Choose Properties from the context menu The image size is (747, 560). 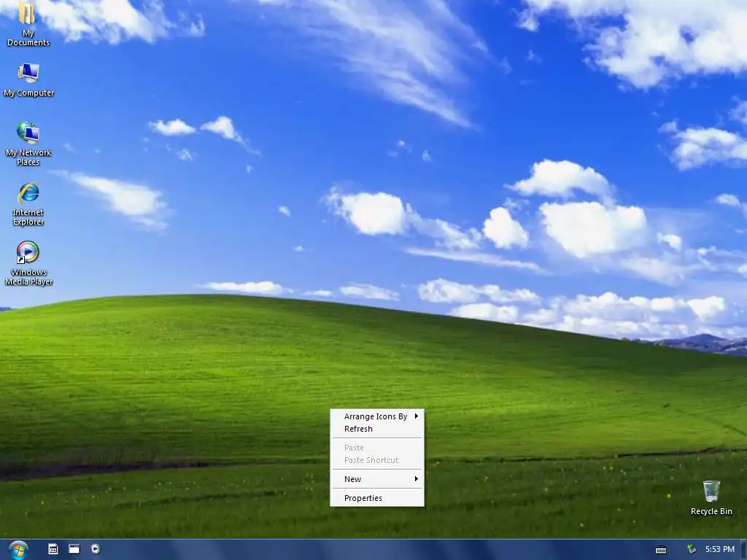click(377, 498)
